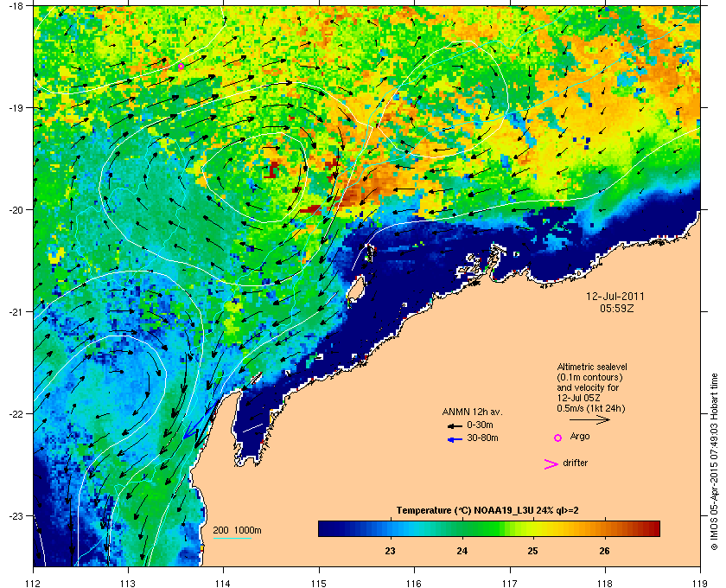The width and height of the screenshot is (726, 588).
Task: Click the date text 12-Jul-2011
Action: point(615,297)
